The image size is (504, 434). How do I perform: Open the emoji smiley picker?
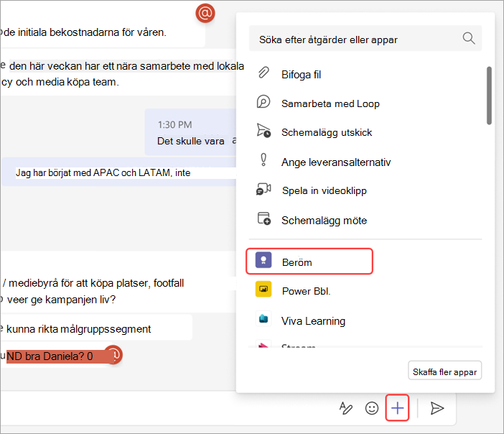372,408
